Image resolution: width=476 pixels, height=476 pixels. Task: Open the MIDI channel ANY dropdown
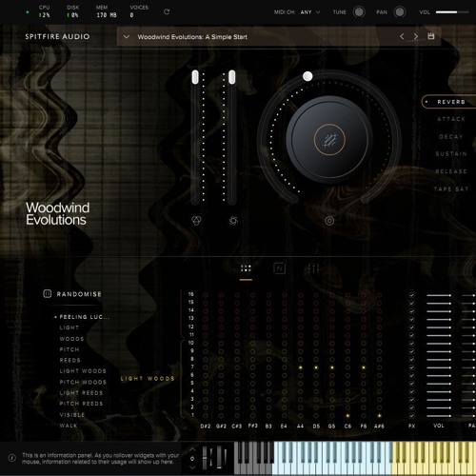click(310, 12)
